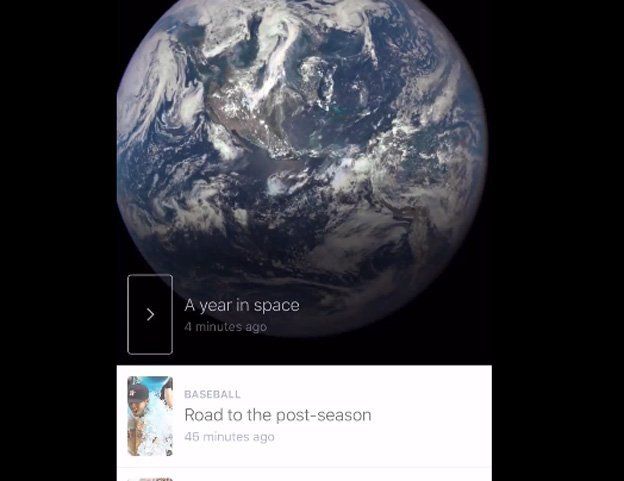This screenshot has width=624, height=481.
Task: Click the outlined box around the chevron
Action: (150, 314)
